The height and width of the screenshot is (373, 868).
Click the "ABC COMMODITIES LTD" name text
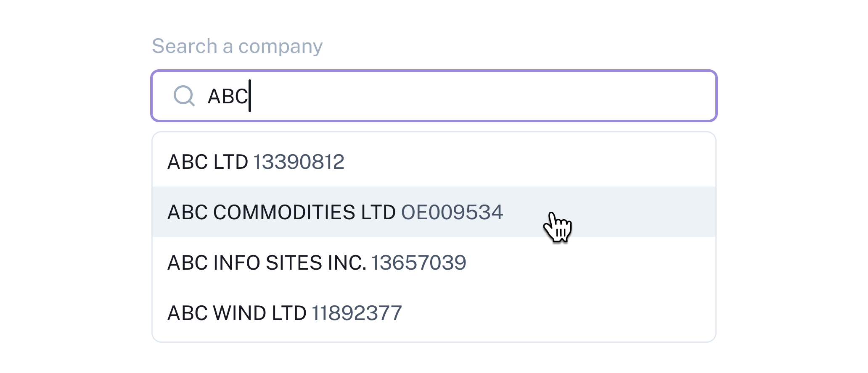pos(281,212)
